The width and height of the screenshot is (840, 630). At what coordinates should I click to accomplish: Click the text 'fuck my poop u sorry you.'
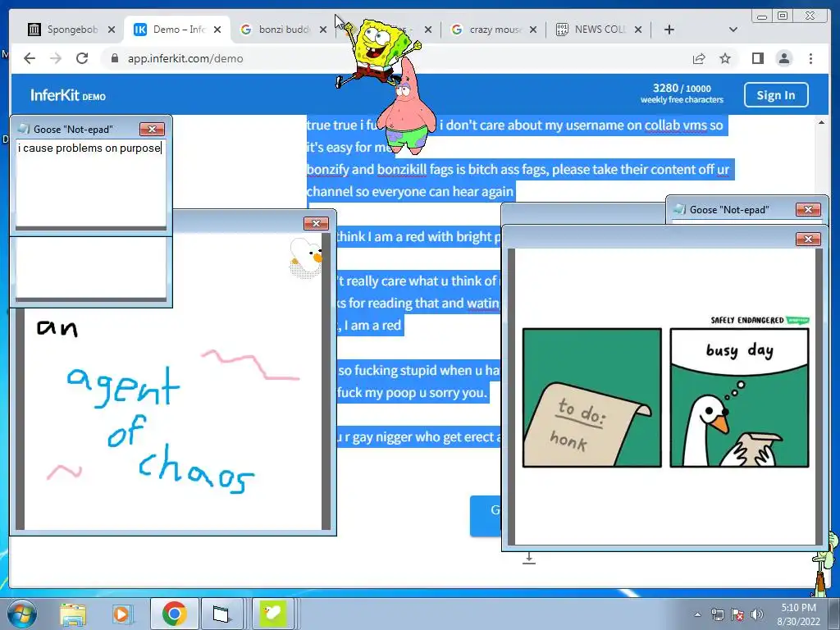pyautogui.click(x=413, y=392)
